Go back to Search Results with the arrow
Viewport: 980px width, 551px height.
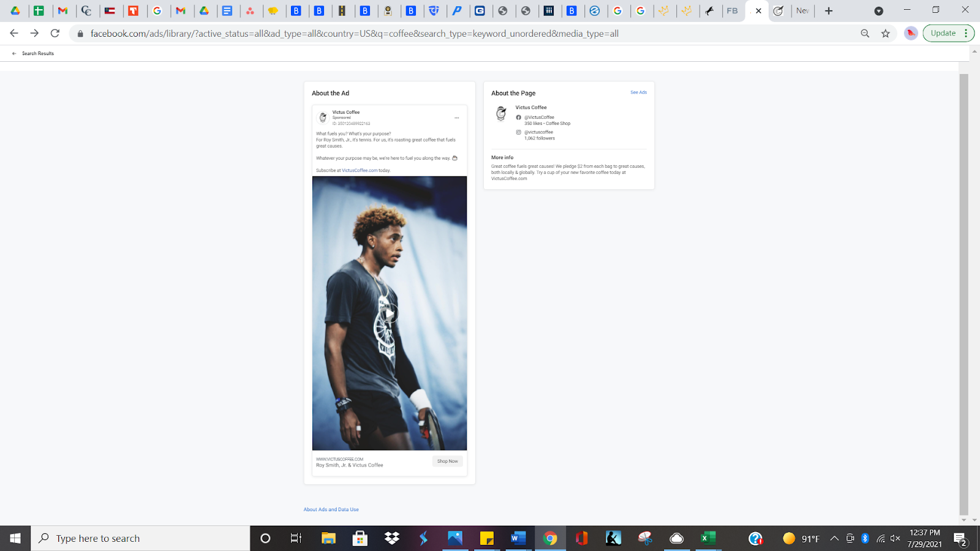[x=14, y=53]
